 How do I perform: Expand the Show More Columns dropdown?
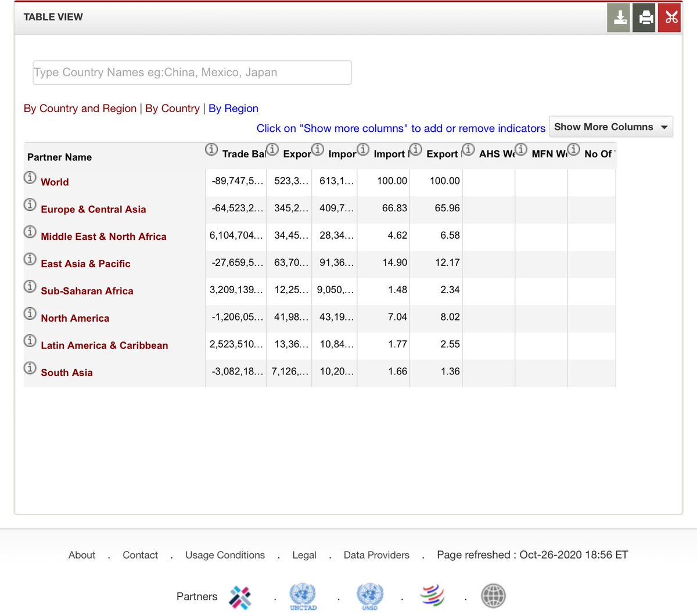[x=611, y=127]
